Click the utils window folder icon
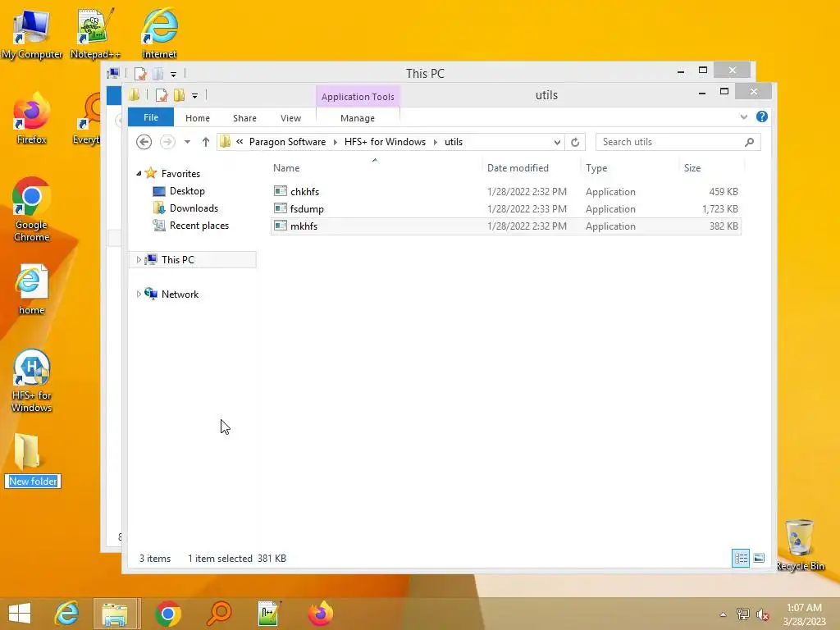 point(134,95)
